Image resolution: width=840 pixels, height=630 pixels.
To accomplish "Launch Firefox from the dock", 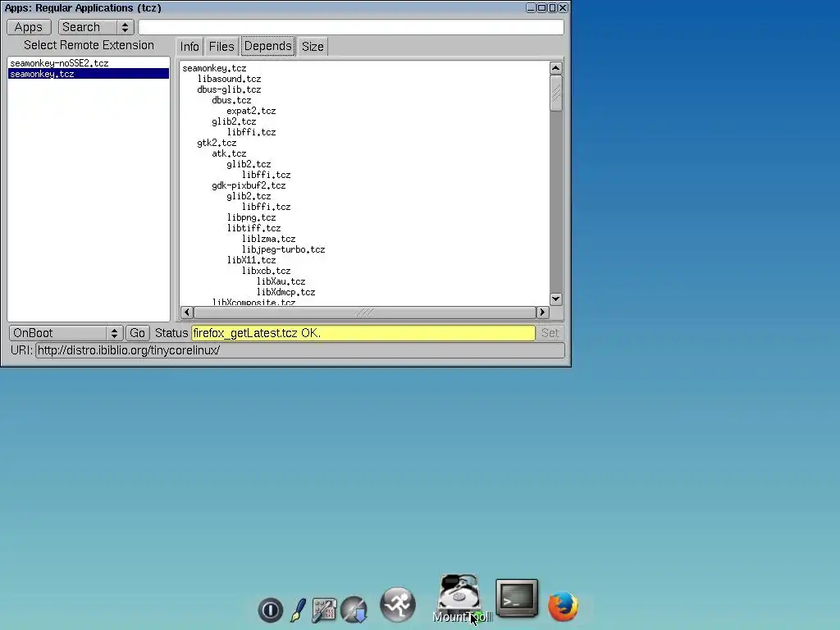I will [563, 606].
